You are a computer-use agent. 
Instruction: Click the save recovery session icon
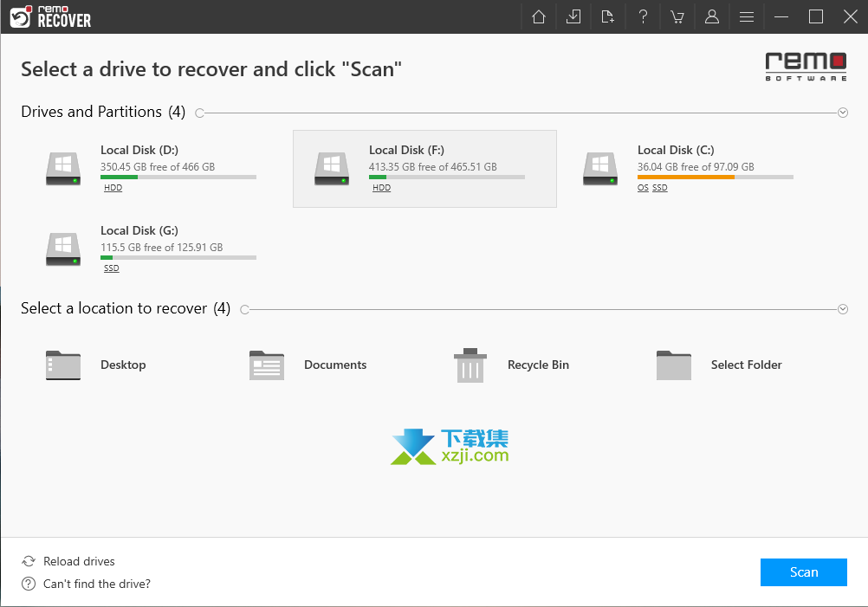(x=573, y=16)
